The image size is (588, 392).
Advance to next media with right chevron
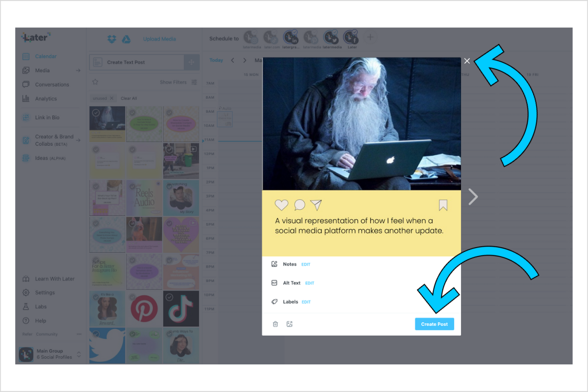[473, 197]
